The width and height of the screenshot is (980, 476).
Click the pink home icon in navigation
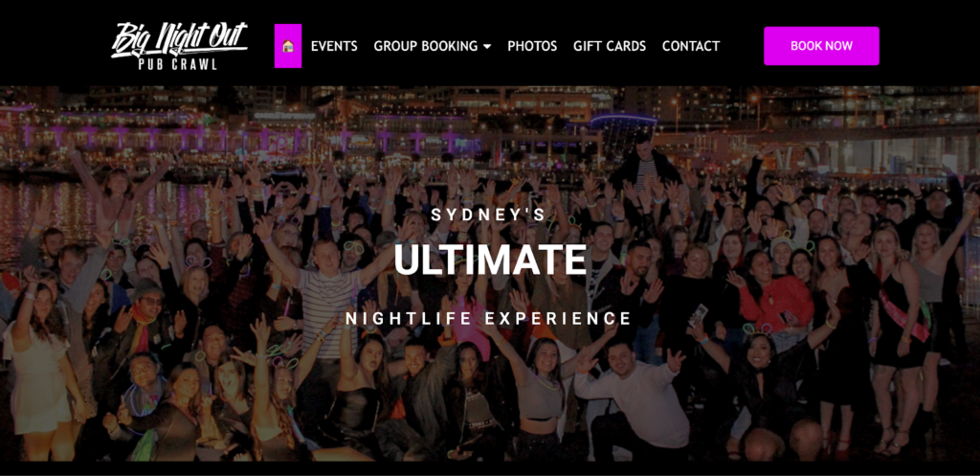[x=288, y=46]
